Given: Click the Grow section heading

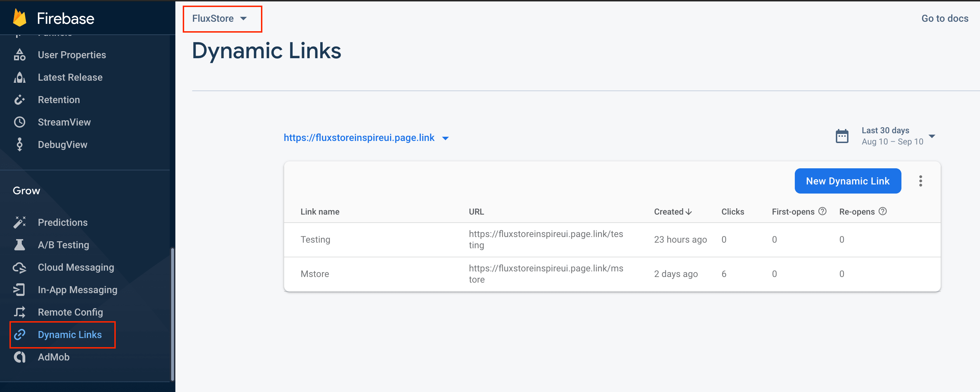Looking at the screenshot, I should coord(26,190).
